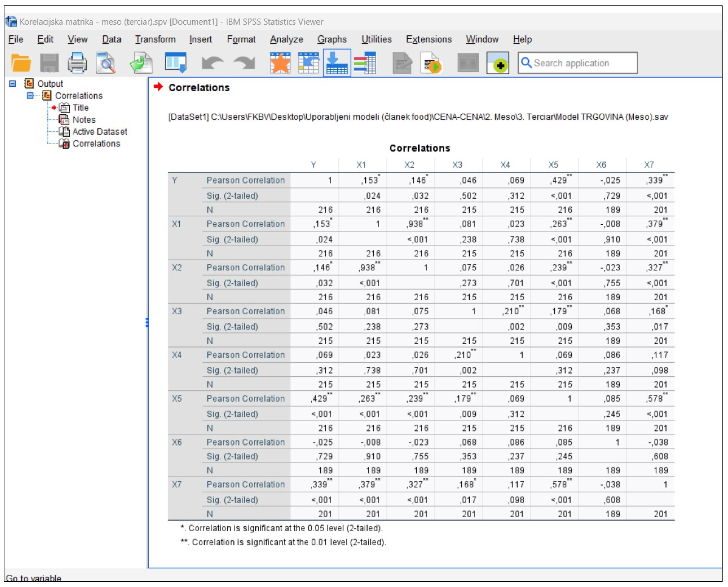
Task: Click the Open folder toolbar icon
Action: (21, 63)
